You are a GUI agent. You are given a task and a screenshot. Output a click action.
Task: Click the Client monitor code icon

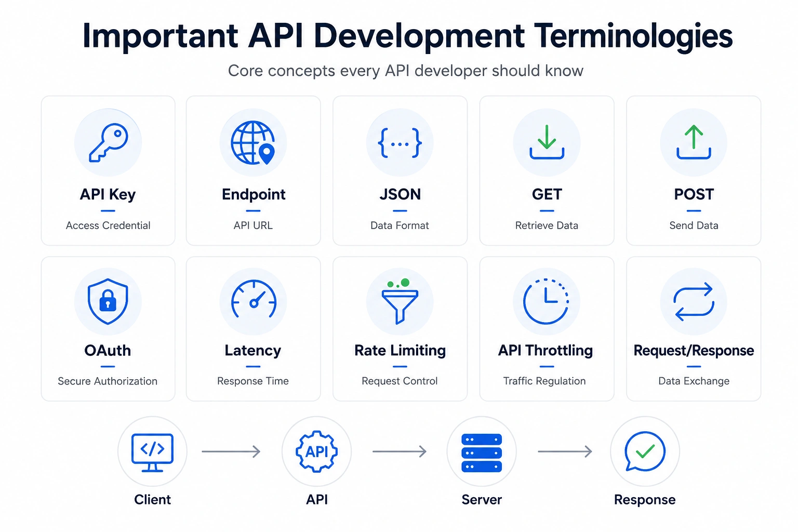tap(152, 453)
